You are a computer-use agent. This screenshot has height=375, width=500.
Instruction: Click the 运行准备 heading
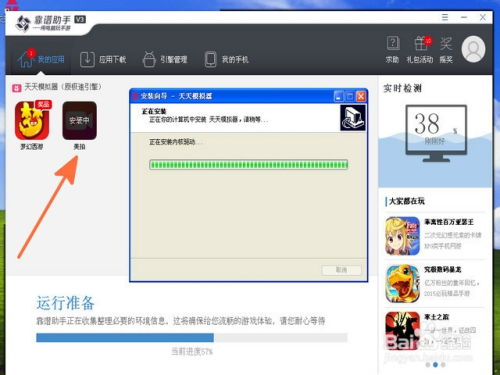(65, 303)
